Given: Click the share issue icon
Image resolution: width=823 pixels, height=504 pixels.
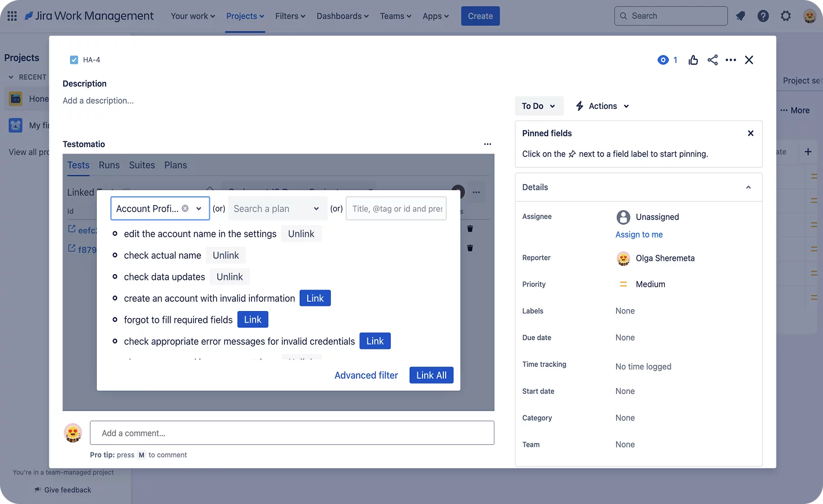Looking at the screenshot, I should (x=712, y=60).
